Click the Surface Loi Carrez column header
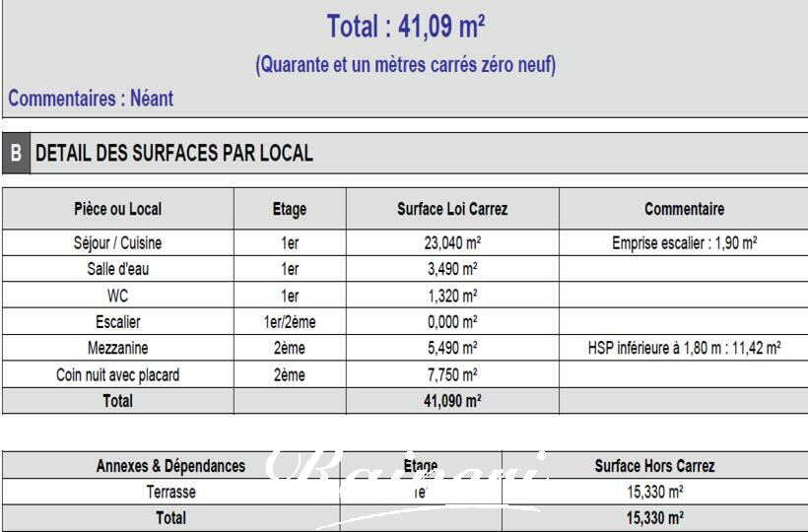 coord(452,209)
